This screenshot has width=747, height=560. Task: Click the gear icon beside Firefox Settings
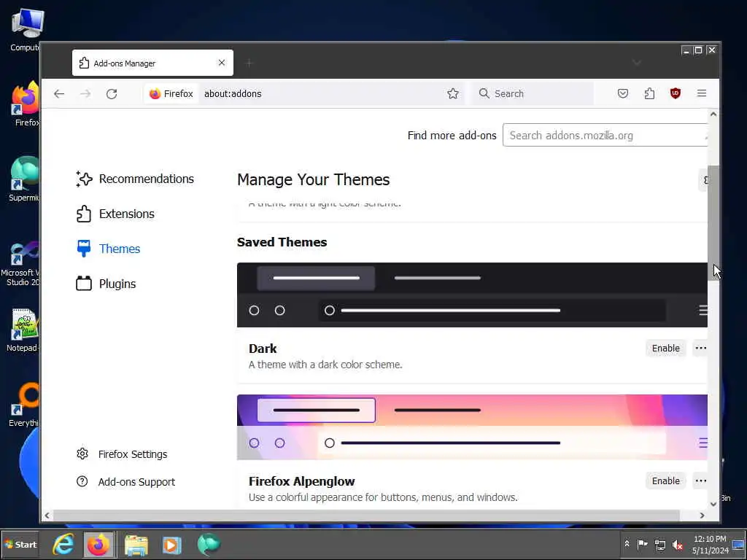[82, 454]
